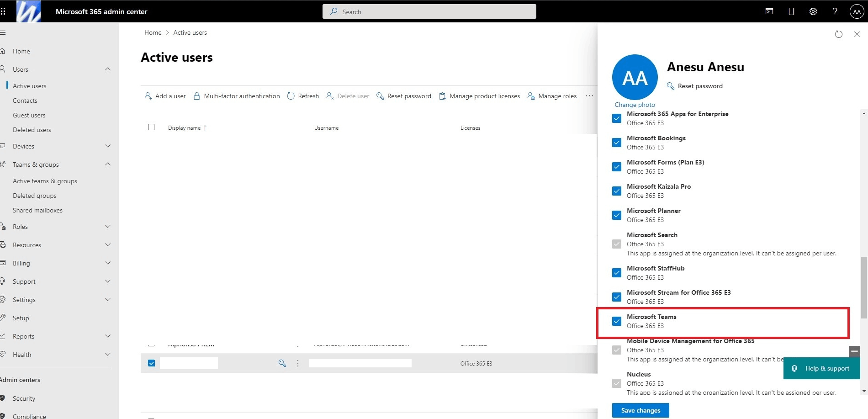Click the refresh icon in user panel
The height and width of the screenshot is (419, 868).
[838, 34]
